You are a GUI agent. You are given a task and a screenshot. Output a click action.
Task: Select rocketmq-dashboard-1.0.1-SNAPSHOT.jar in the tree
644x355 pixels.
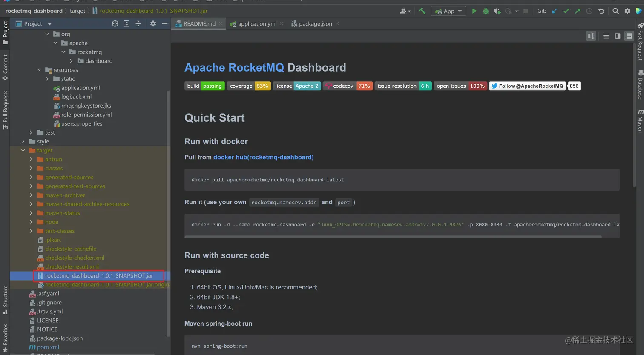coord(99,275)
